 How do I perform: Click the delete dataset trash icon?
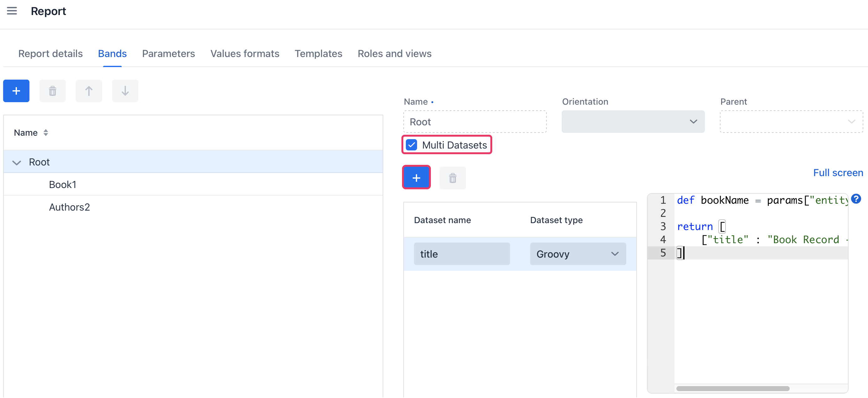click(x=452, y=178)
